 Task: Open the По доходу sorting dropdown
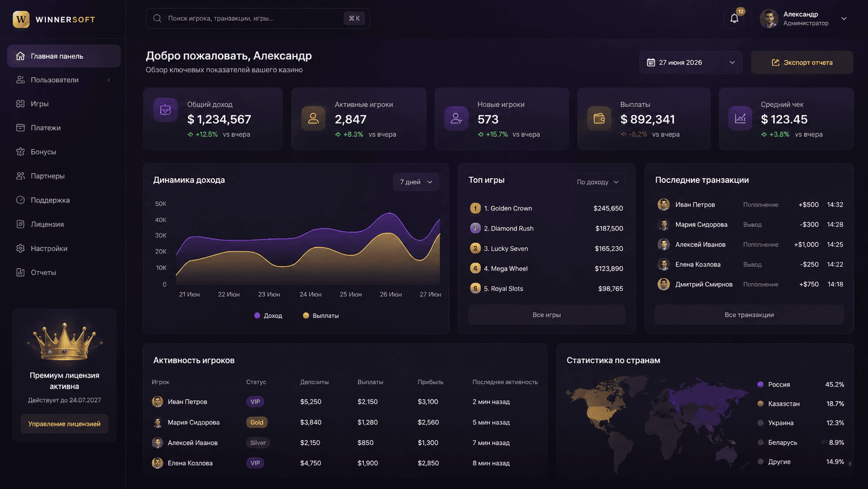[x=598, y=182]
